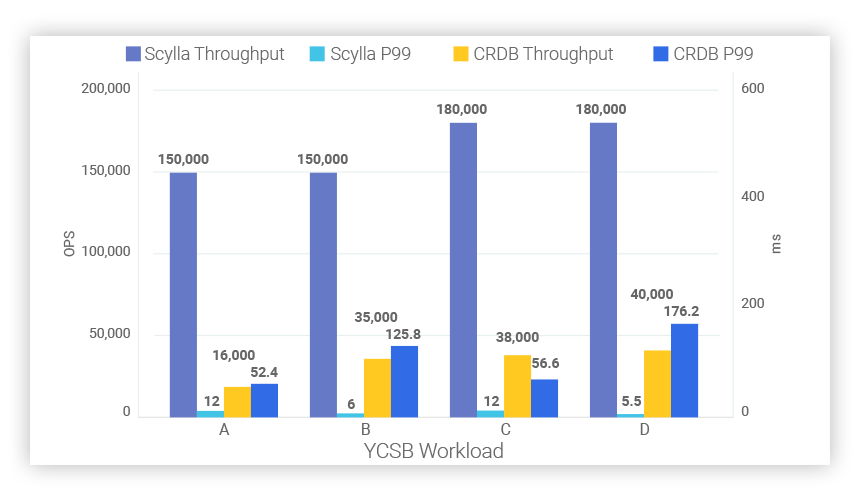Click the 200,000 left axis tick label

(x=106, y=88)
